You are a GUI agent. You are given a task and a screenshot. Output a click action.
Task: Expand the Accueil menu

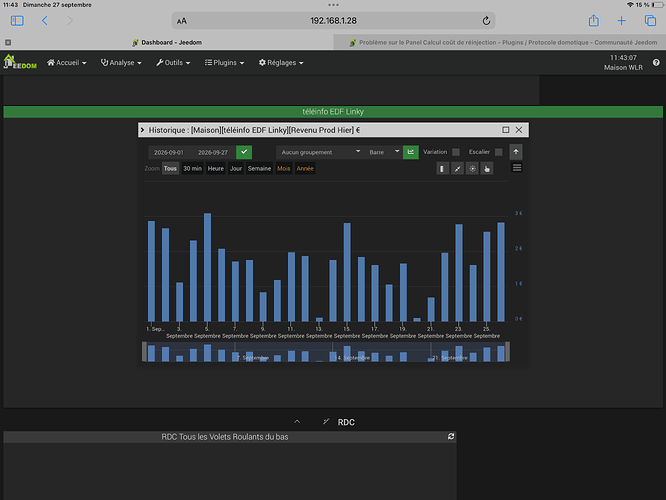pos(67,62)
